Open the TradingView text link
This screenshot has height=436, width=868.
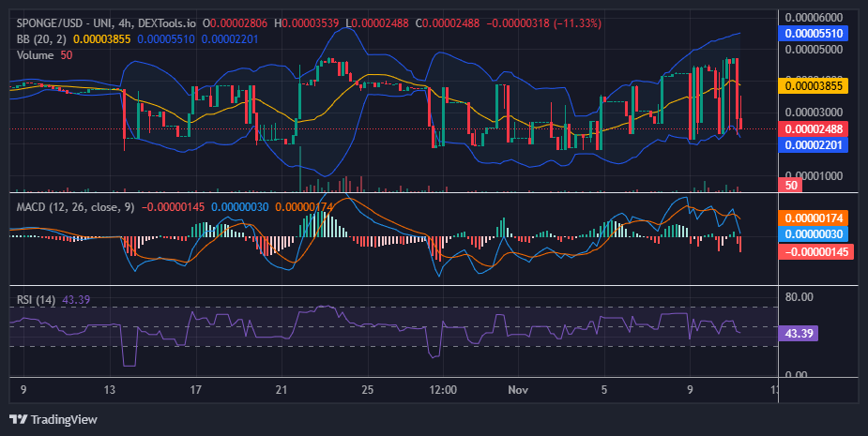pyautogui.click(x=64, y=419)
